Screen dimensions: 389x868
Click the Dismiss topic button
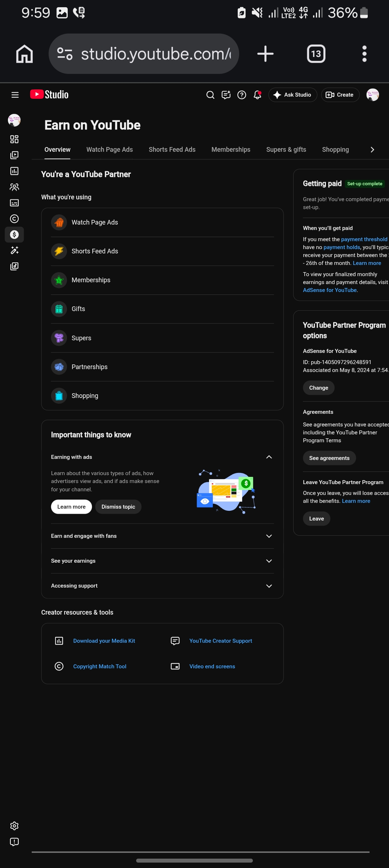pyautogui.click(x=118, y=507)
